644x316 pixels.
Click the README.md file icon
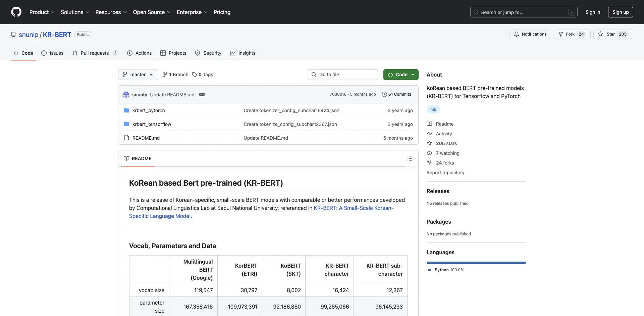tap(126, 138)
